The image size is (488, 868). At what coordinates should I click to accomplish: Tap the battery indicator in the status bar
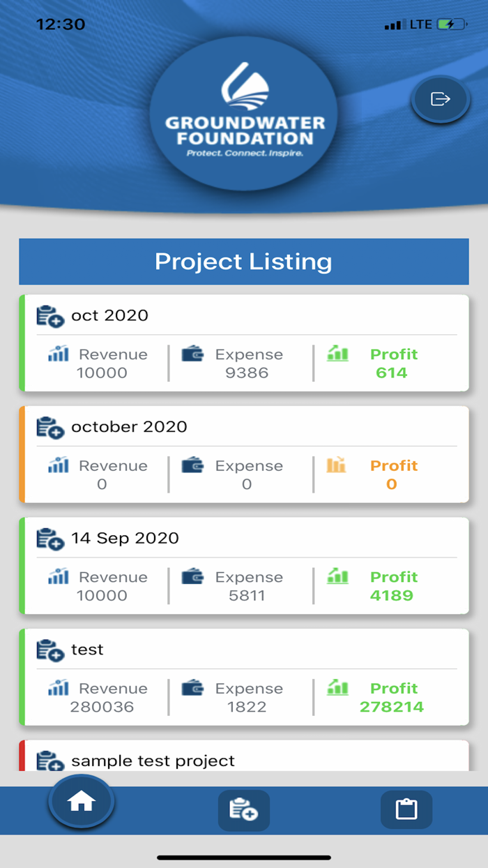tap(450, 23)
